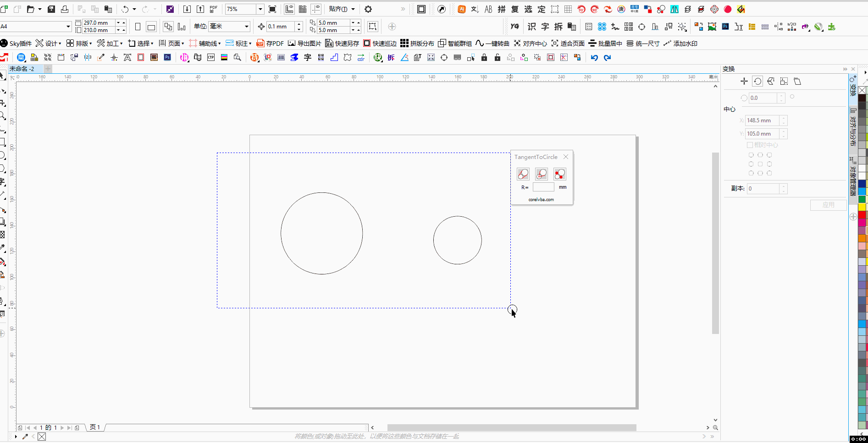This screenshot has height=443, width=868.
Task: Click the 一键转曲 button
Action: (x=492, y=44)
